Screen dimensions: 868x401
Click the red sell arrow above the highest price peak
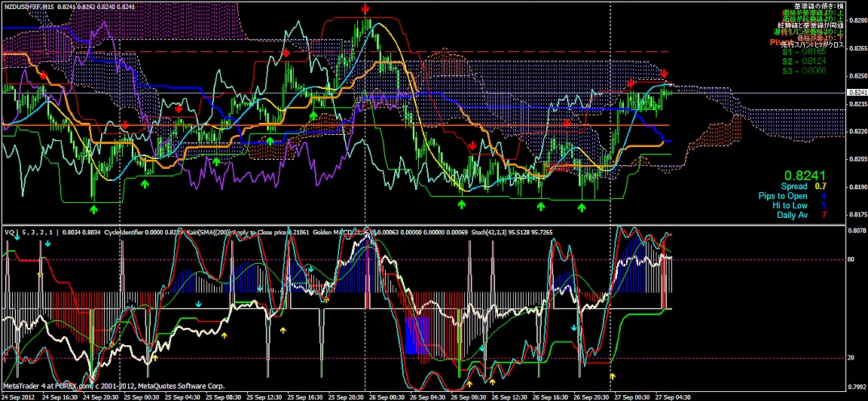click(x=365, y=8)
